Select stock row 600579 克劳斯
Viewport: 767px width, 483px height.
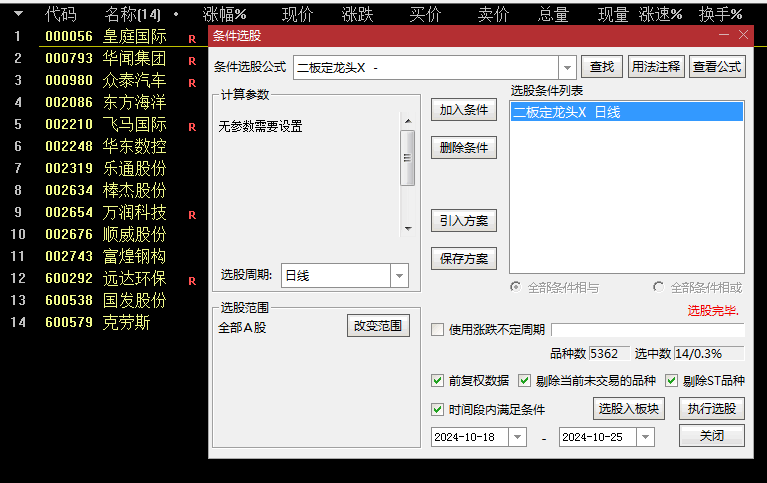[105, 322]
